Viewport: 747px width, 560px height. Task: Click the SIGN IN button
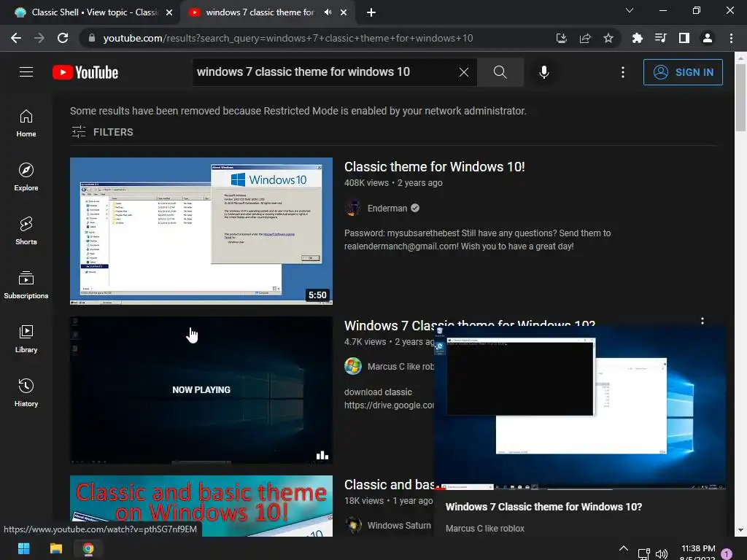click(683, 72)
